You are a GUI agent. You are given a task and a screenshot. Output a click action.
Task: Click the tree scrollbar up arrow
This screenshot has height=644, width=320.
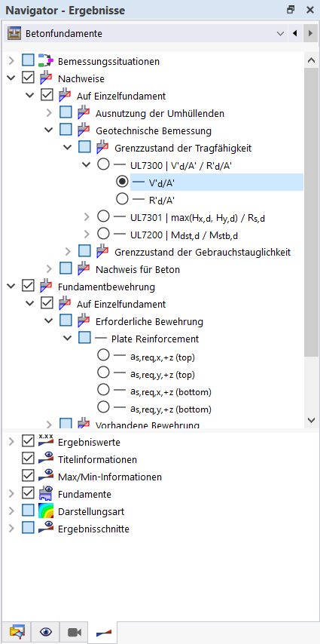(x=310, y=60)
